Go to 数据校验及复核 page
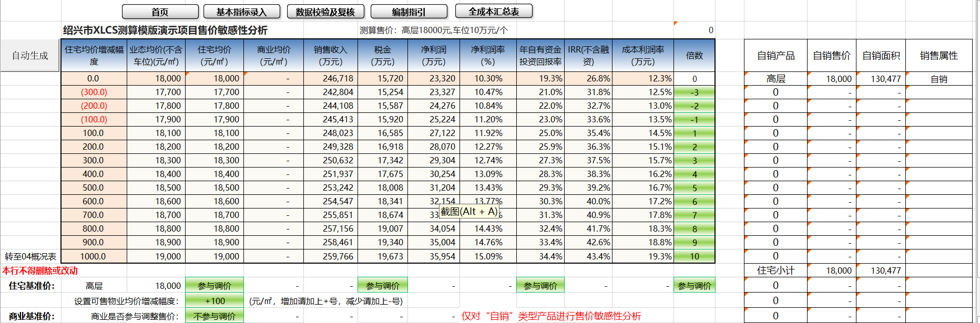 click(325, 12)
